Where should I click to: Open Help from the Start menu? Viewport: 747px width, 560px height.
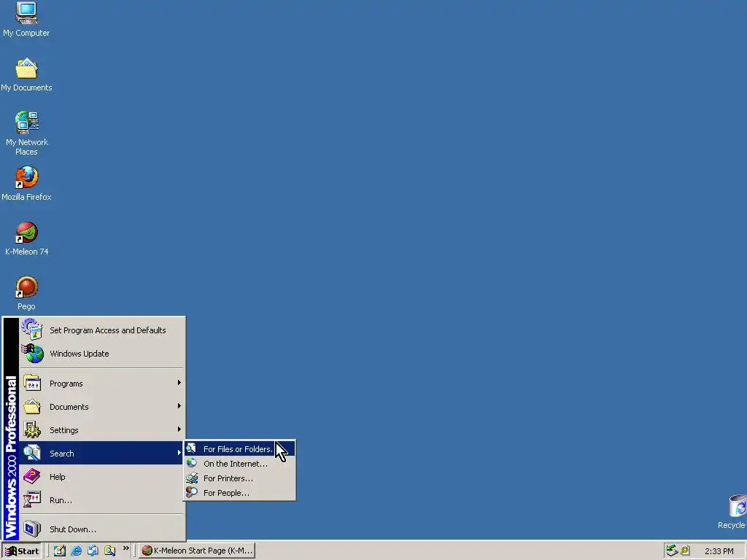[x=102, y=477]
